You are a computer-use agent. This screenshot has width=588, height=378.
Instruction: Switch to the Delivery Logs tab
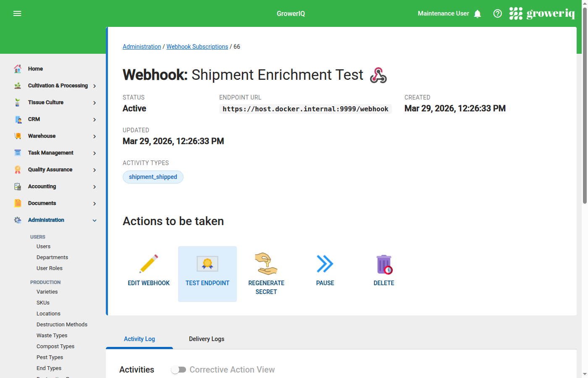[x=207, y=339]
